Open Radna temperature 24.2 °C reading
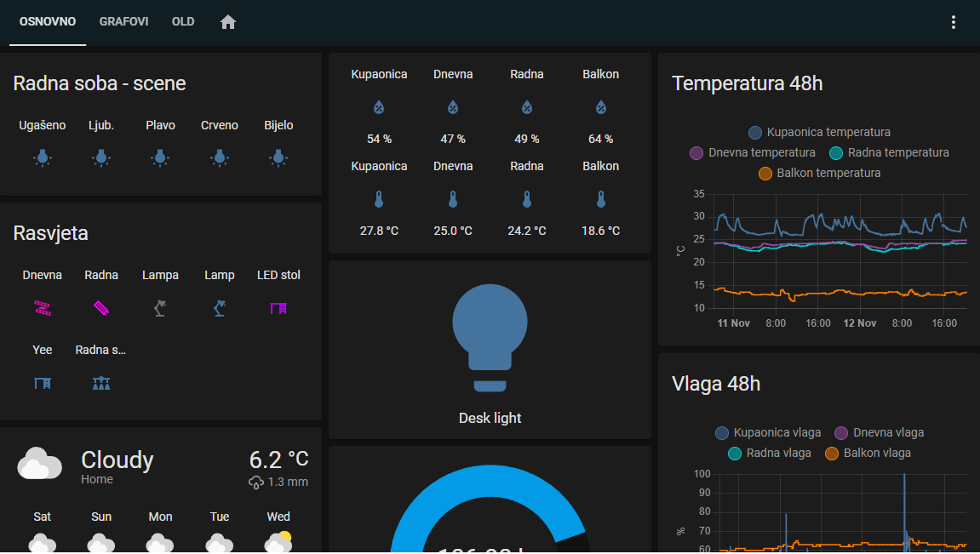The height and width of the screenshot is (554, 980). 527,231
